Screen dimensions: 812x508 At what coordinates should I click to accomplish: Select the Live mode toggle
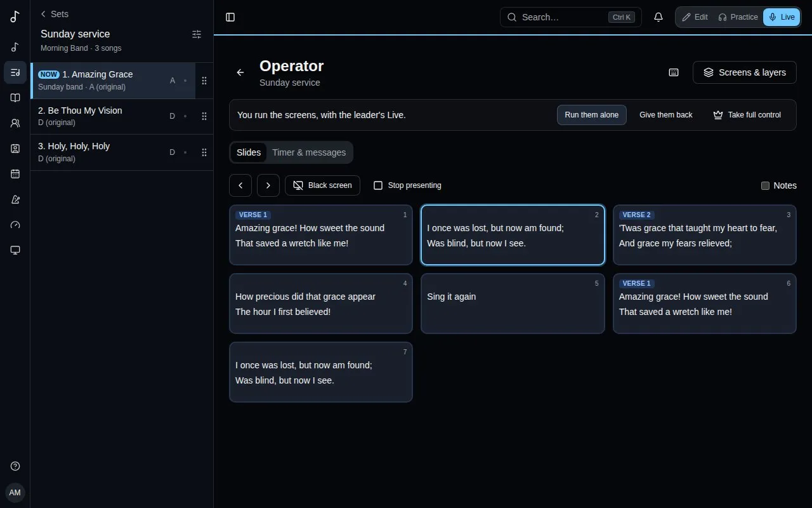[782, 17]
